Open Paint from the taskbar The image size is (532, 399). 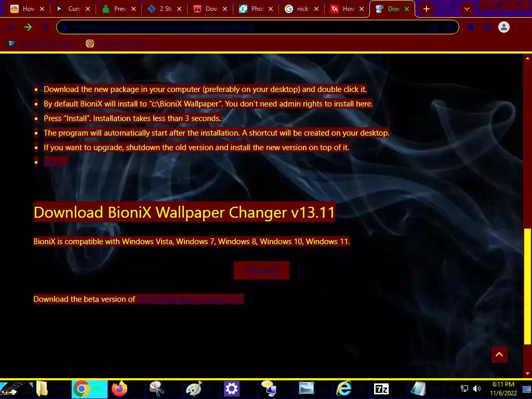(x=194, y=389)
